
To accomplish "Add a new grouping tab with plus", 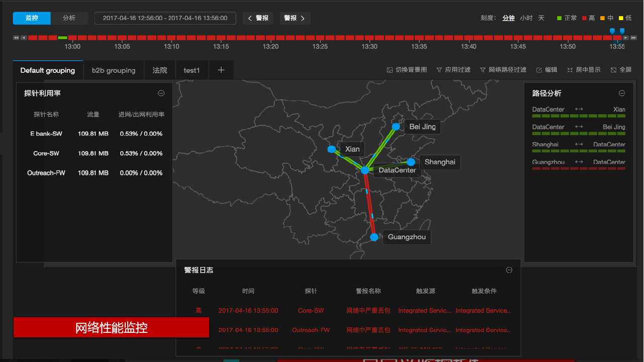I will (x=221, y=70).
